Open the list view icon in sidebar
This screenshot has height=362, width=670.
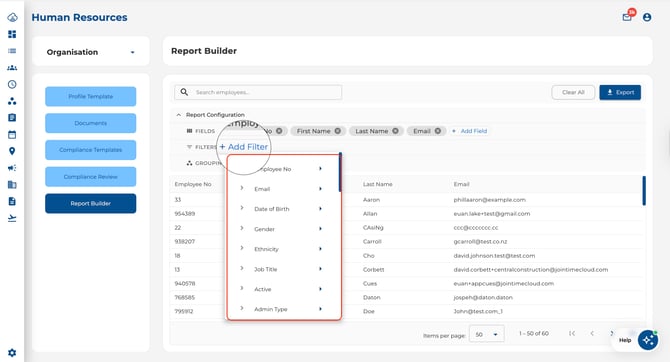[x=12, y=51]
